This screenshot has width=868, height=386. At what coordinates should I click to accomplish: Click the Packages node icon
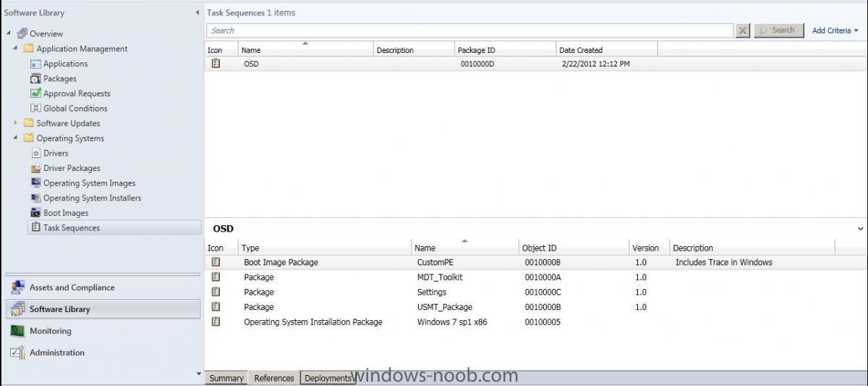(36, 78)
